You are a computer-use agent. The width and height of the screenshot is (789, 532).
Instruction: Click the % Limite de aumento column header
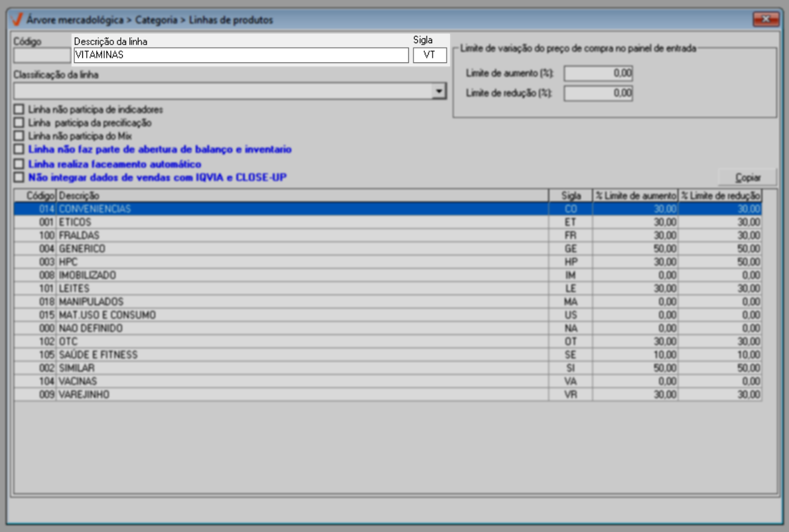coord(635,196)
